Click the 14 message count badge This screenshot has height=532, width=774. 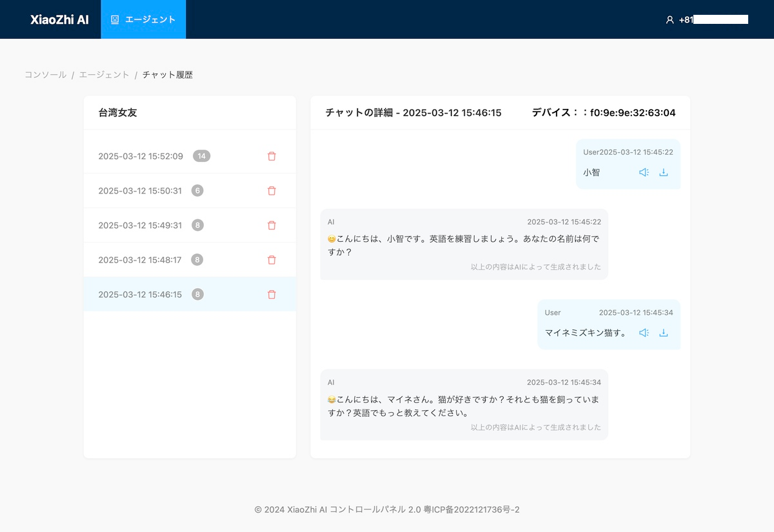coord(202,156)
